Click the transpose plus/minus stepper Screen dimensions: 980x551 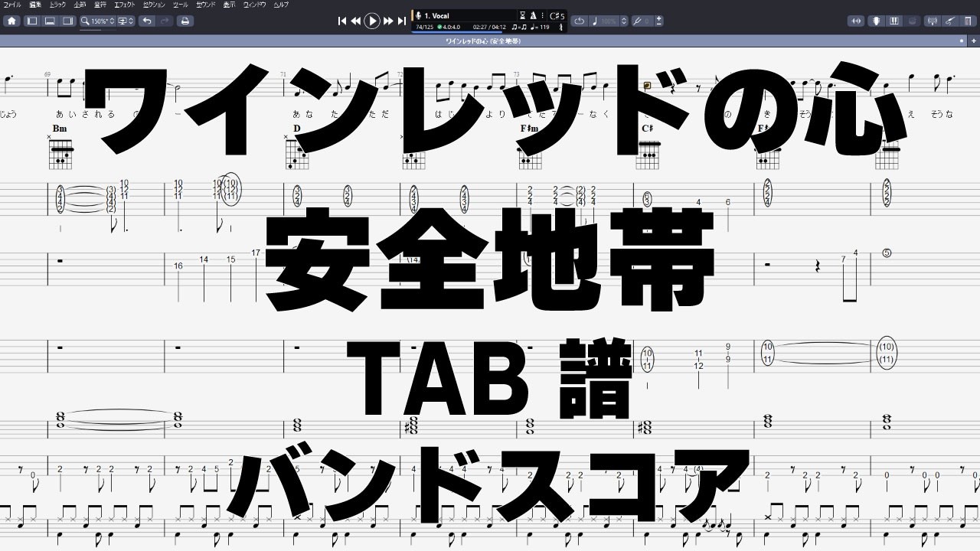(658, 21)
